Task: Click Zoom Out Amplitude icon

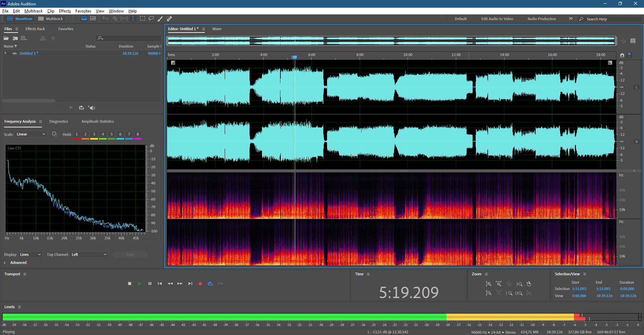Action: [x=489, y=293]
